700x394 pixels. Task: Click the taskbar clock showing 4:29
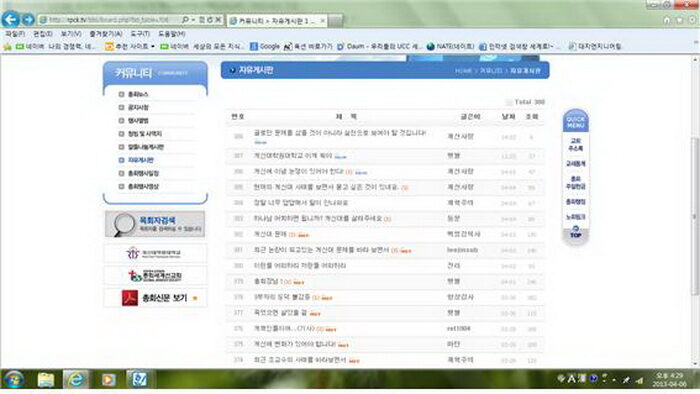click(669, 380)
